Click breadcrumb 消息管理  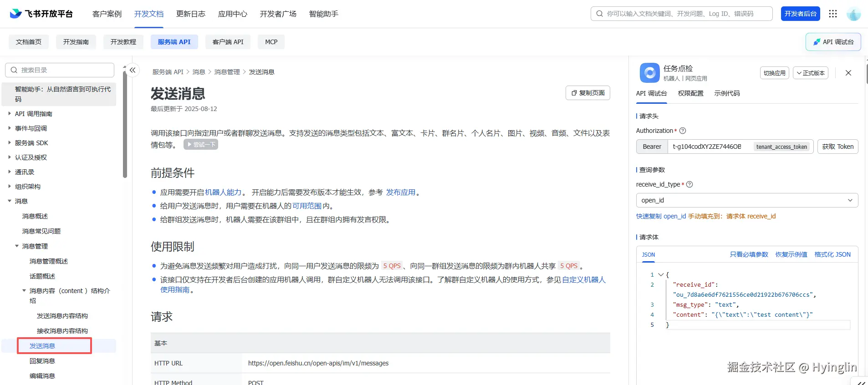pos(227,72)
